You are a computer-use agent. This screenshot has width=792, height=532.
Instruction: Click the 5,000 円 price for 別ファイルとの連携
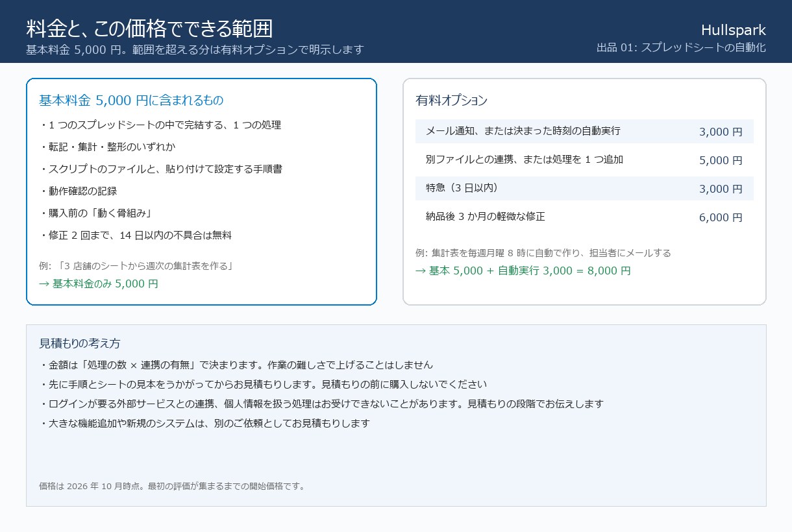click(721, 160)
